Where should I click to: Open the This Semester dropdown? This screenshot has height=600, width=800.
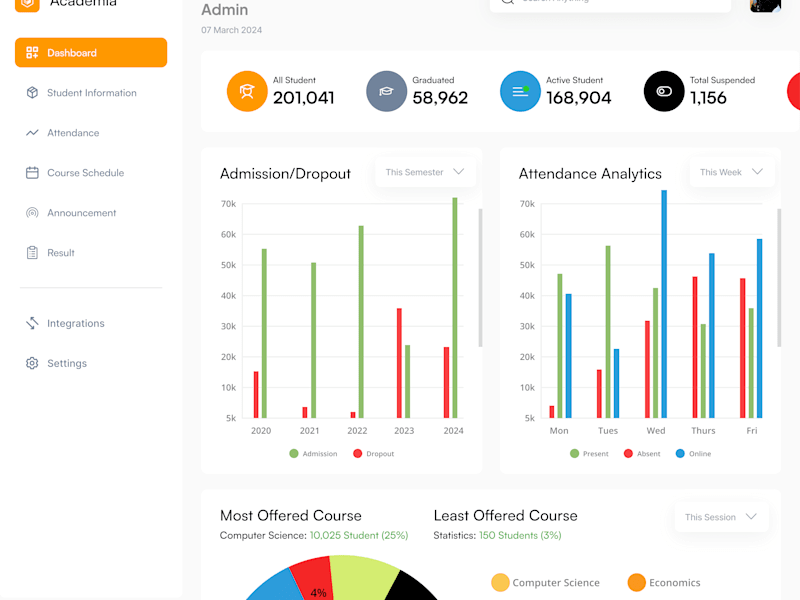click(425, 172)
